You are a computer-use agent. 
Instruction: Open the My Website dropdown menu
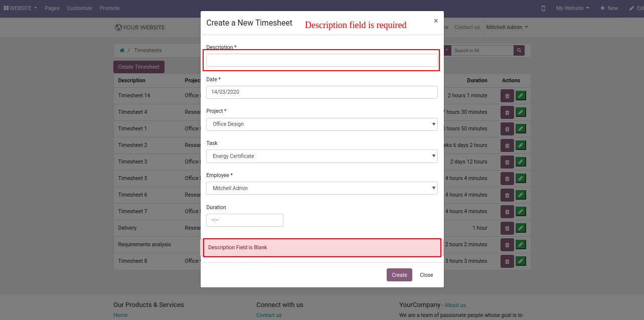(572, 9)
